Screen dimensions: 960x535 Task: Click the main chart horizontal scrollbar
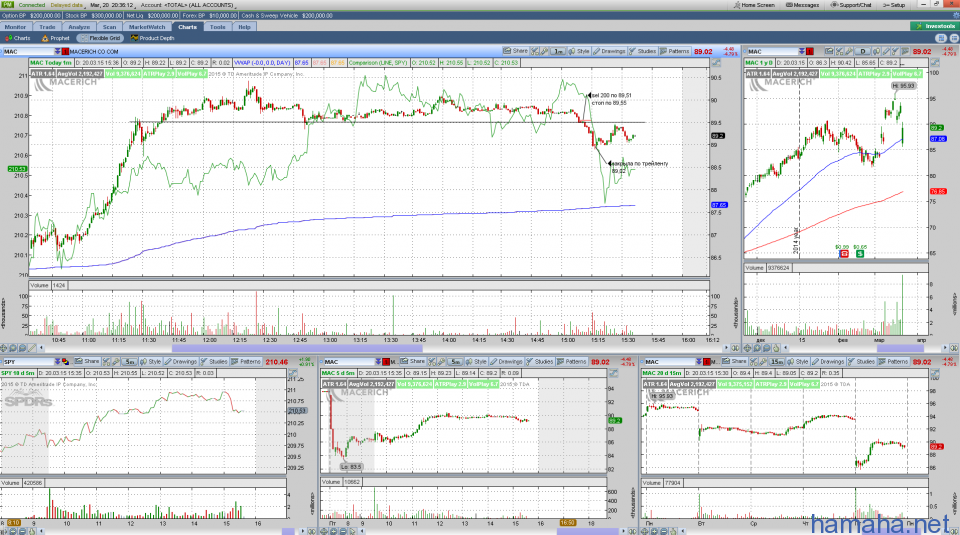click(297, 348)
